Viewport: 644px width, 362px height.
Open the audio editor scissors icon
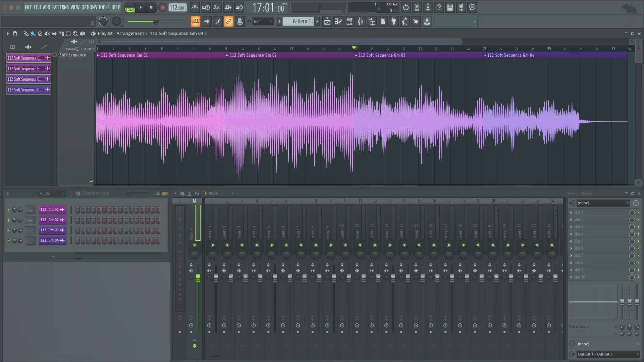[417, 7]
